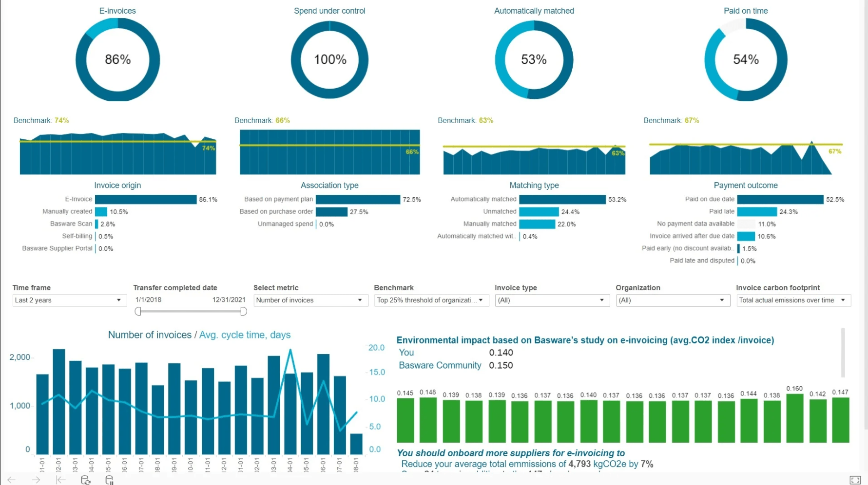Open the Time frame dropdown showing Last 2 years
Viewport: 868px width, 485px height.
(x=117, y=300)
